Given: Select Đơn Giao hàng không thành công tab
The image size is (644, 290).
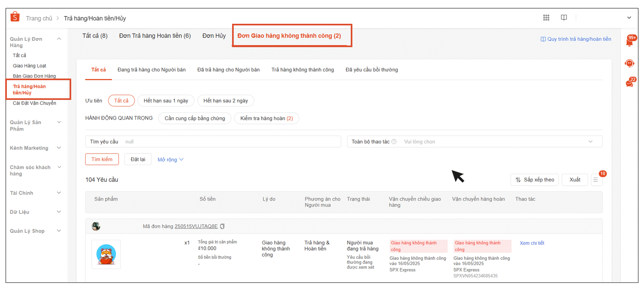Looking at the screenshot, I should 289,36.
